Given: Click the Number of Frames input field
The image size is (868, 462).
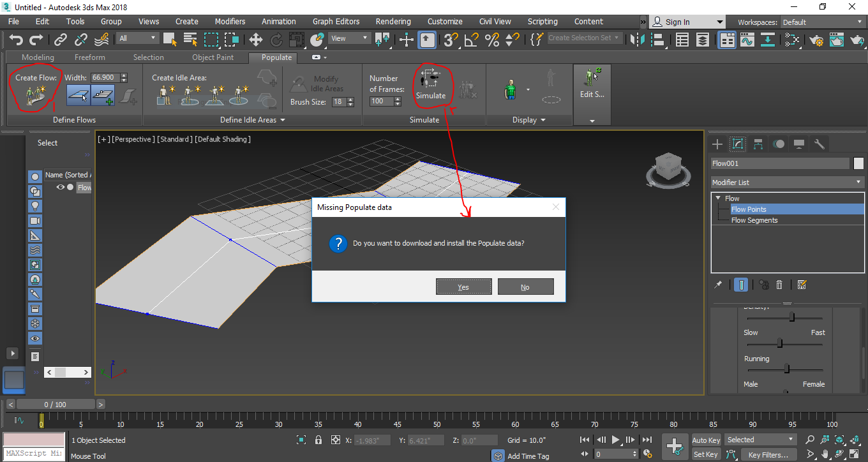Looking at the screenshot, I should tap(381, 101).
